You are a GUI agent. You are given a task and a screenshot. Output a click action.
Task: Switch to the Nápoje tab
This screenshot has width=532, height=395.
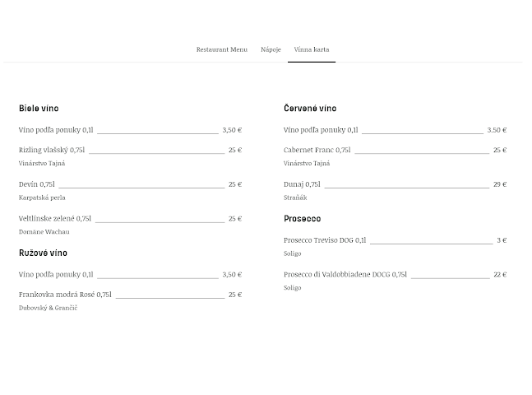pos(271,49)
